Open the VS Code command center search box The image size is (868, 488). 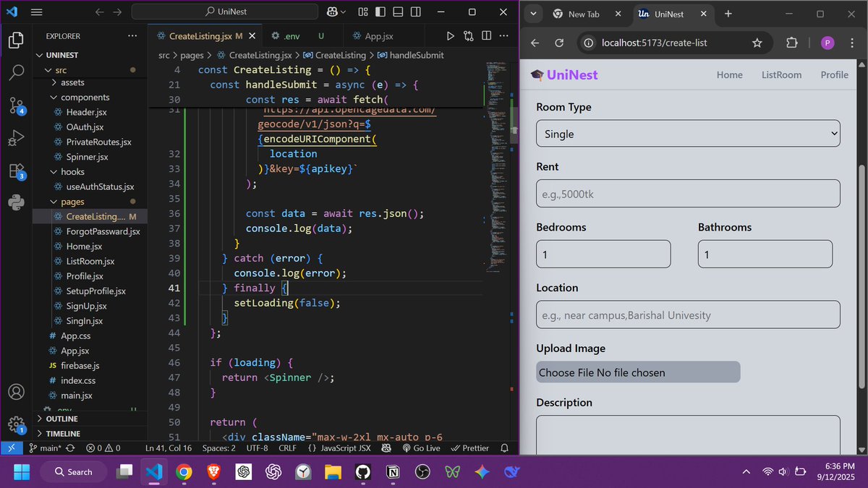[x=225, y=12]
